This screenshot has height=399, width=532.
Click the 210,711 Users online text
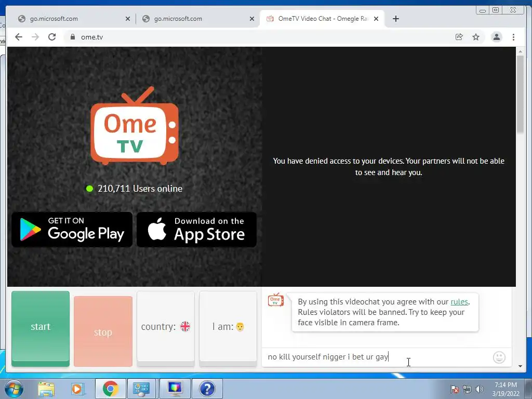coord(140,189)
